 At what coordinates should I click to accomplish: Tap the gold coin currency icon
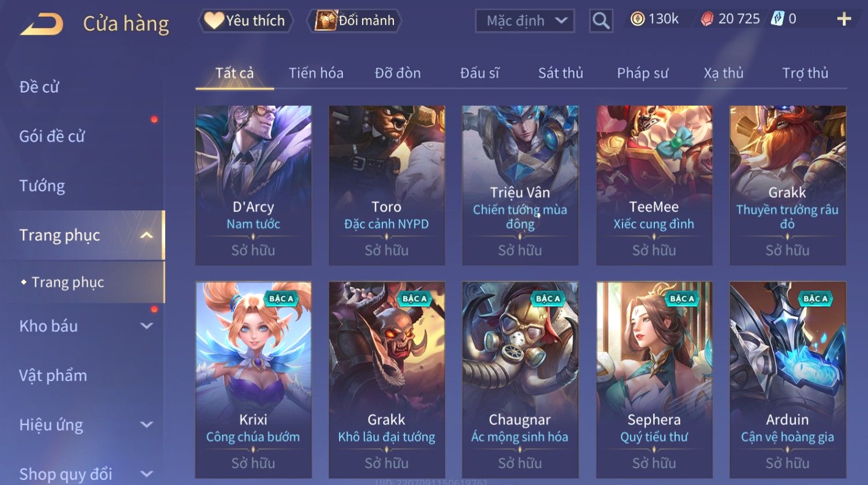[x=637, y=19]
